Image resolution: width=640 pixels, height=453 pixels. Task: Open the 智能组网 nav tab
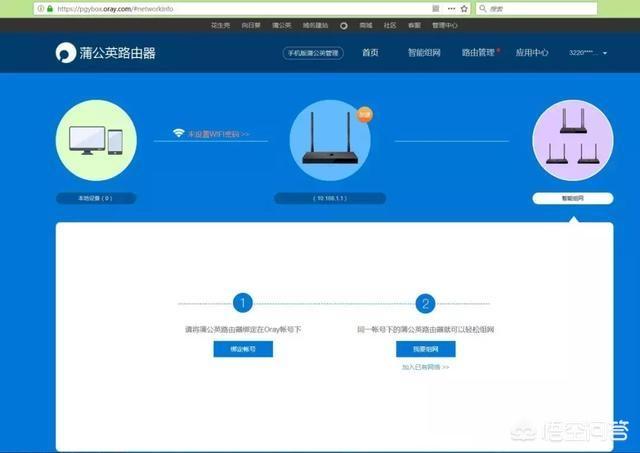point(424,52)
